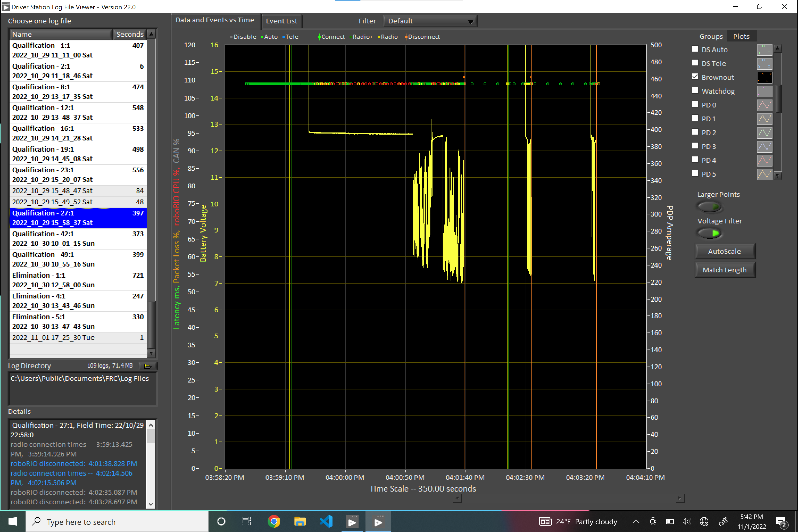Click the Brownout plot color icon

coord(764,77)
